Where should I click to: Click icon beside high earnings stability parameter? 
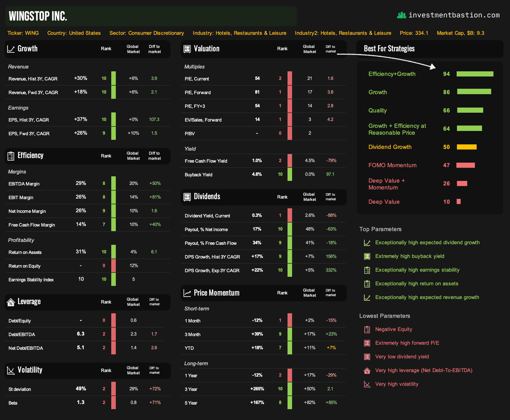click(367, 270)
